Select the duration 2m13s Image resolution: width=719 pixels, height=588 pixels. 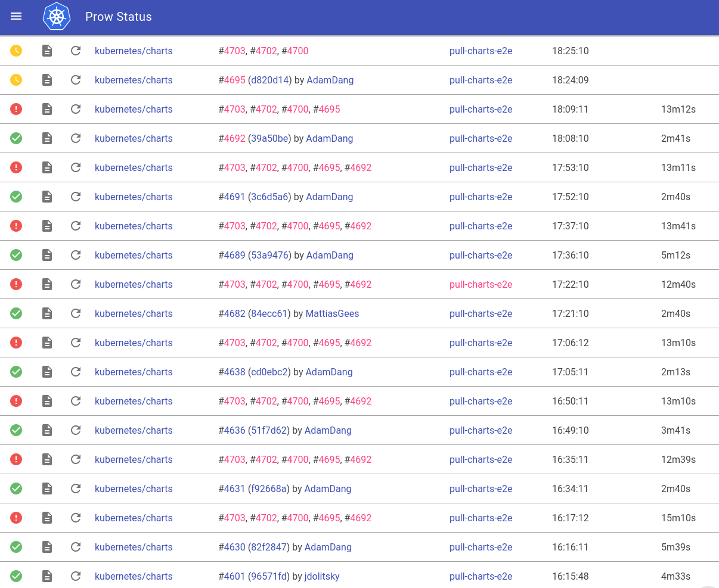(676, 372)
